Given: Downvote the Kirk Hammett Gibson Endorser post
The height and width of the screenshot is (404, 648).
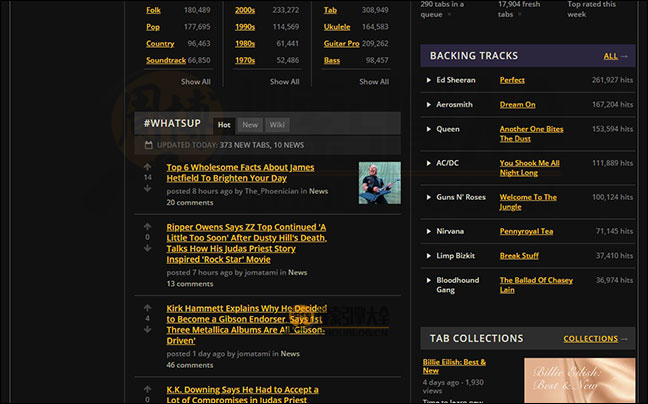Looking at the screenshot, I should (148, 329).
